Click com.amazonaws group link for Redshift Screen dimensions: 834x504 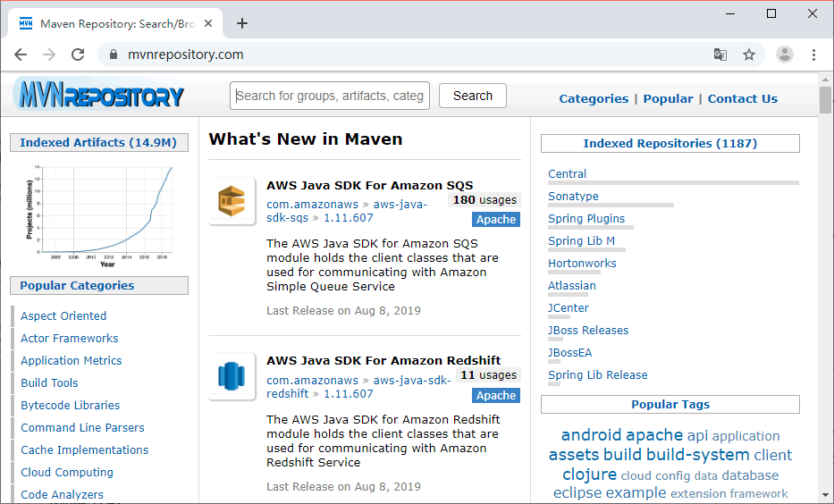(x=312, y=380)
